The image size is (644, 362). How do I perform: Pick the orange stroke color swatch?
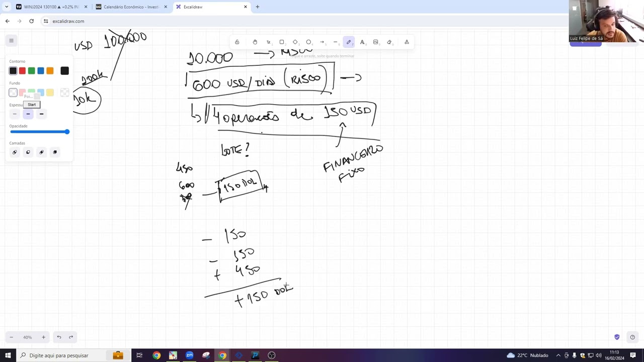coord(50,71)
